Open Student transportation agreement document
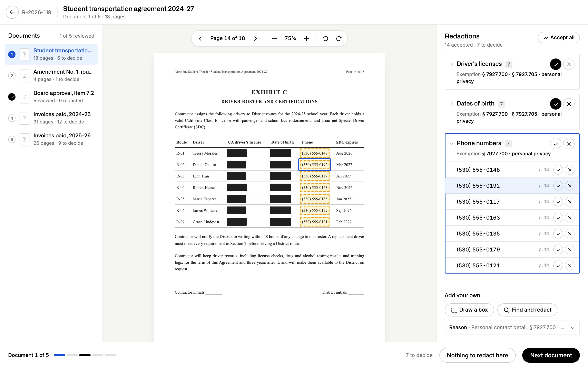The width and height of the screenshot is (588, 368). (x=51, y=54)
